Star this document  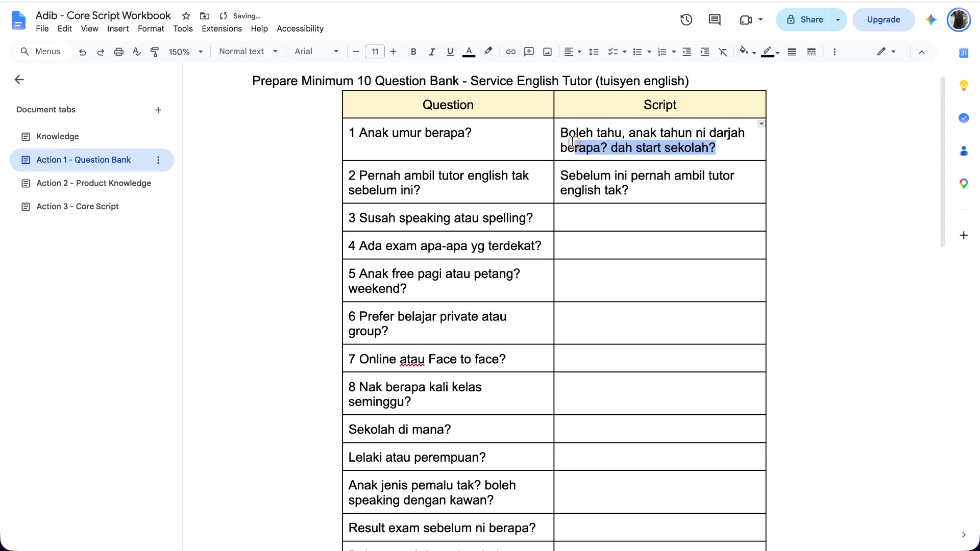pos(186,16)
